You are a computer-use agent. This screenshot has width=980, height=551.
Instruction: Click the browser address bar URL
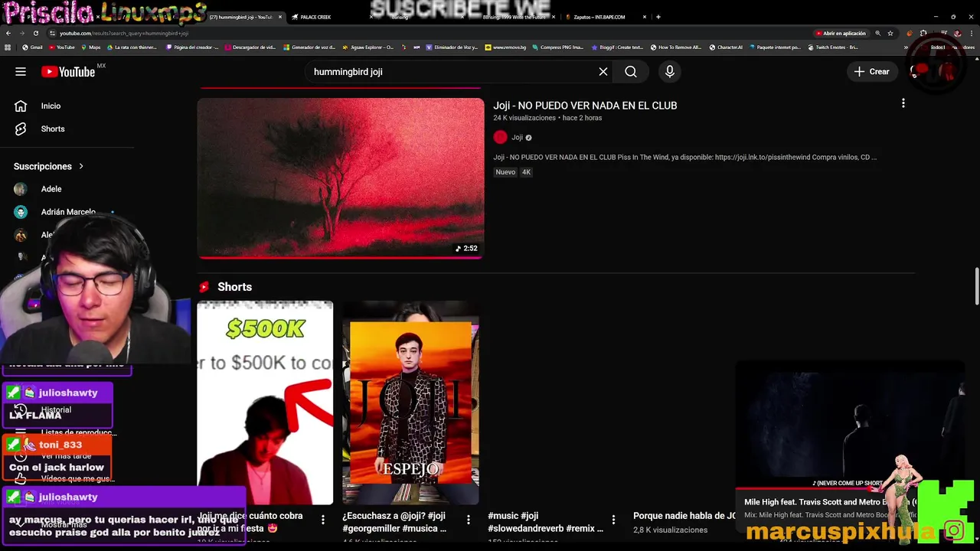124,34
